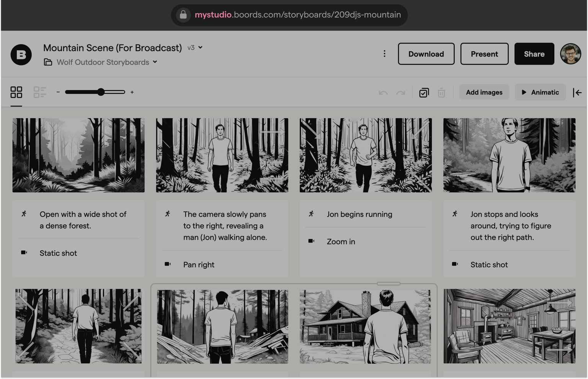Click the Boords B logo icon
The width and height of the screenshot is (588, 379).
(x=21, y=54)
